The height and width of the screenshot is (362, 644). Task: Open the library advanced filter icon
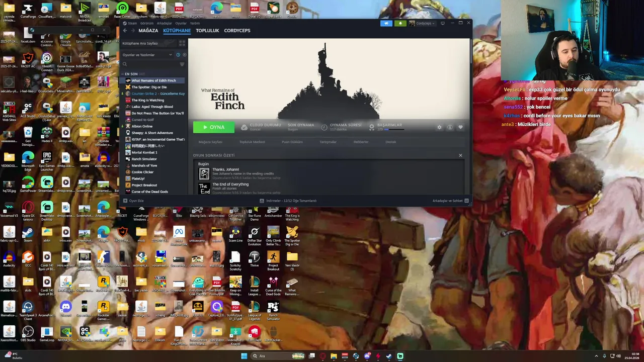(x=182, y=64)
